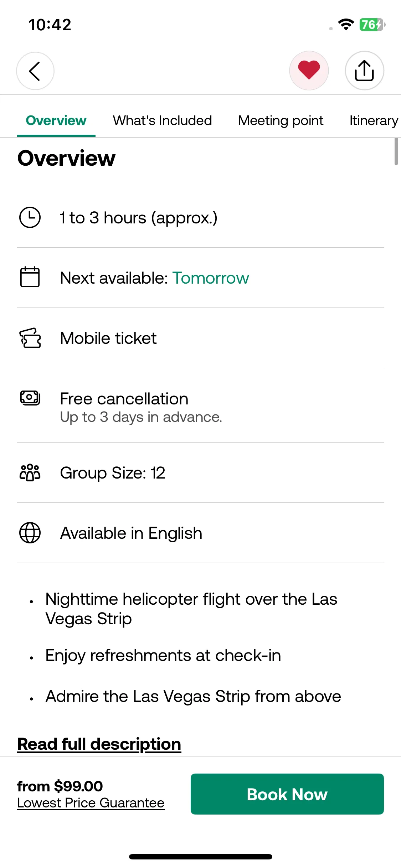The height and width of the screenshot is (868, 401).
Task: Tap the Free cancellation policy row
Action: click(x=200, y=405)
